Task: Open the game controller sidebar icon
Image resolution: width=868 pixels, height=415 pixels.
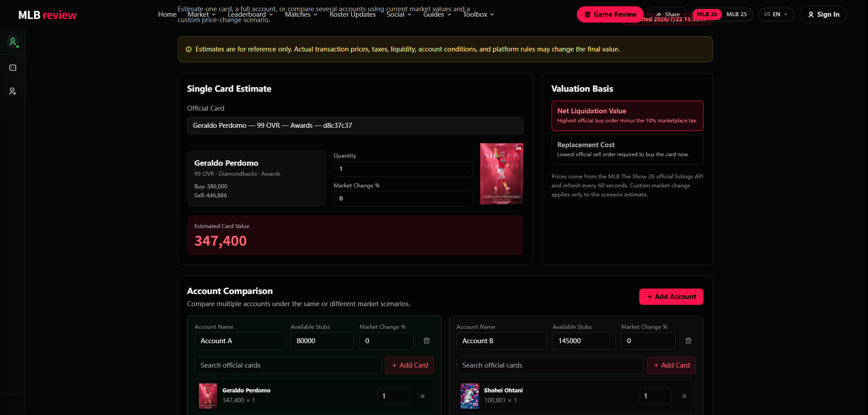Action: click(x=13, y=68)
